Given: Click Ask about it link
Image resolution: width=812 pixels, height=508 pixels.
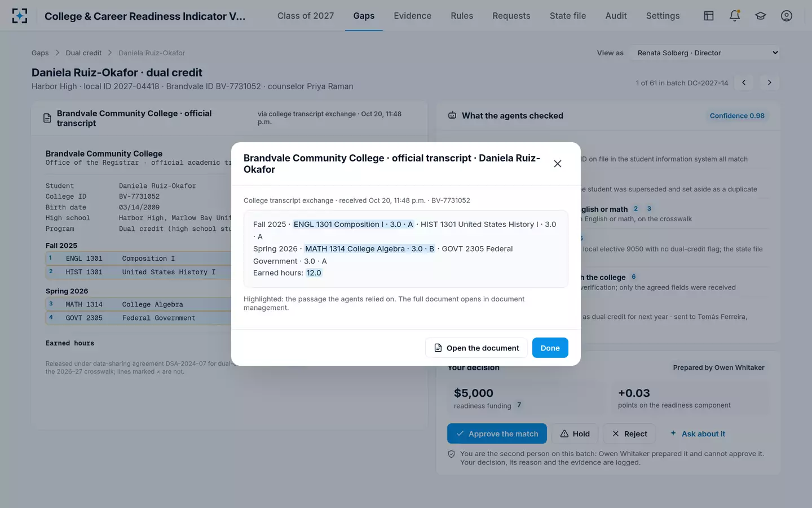Looking at the screenshot, I should (697, 433).
